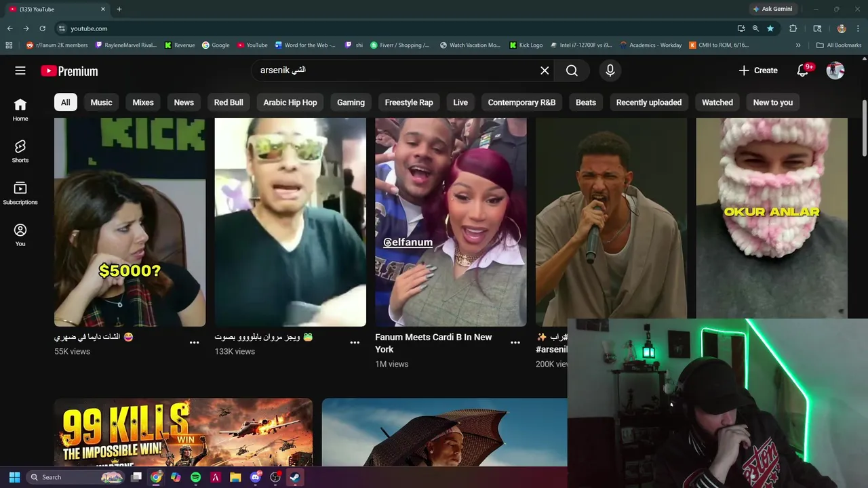Click the install app icon in address bar

tap(741, 28)
